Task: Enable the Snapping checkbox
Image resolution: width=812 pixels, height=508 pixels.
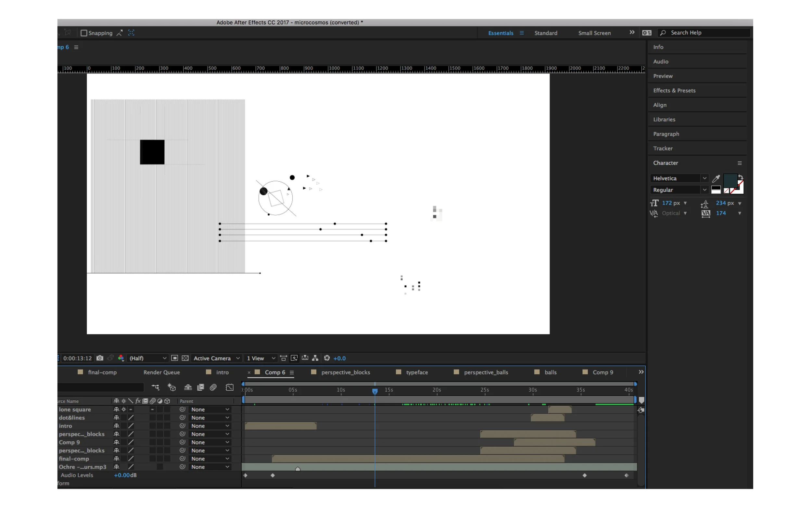Action: pyautogui.click(x=84, y=33)
